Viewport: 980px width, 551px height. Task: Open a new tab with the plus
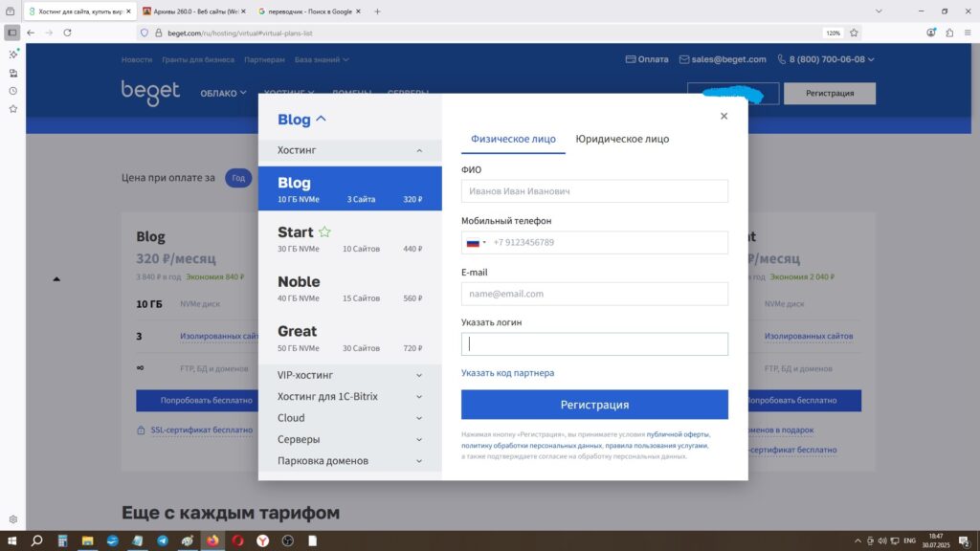click(x=377, y=11)
